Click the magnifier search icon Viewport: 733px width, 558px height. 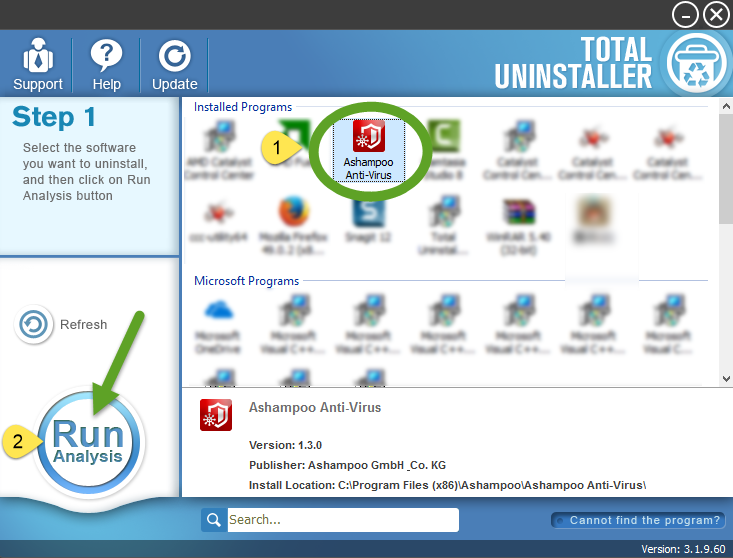click(214, 520)
